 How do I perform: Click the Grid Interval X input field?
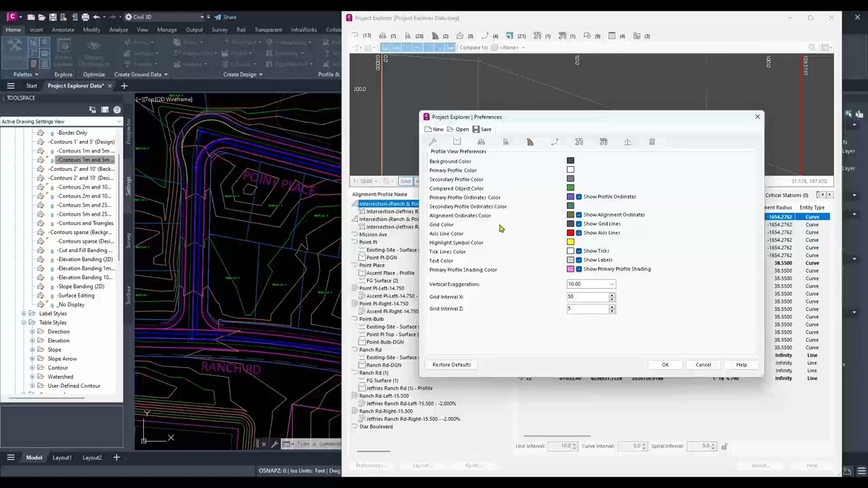(x=587, y=297)
